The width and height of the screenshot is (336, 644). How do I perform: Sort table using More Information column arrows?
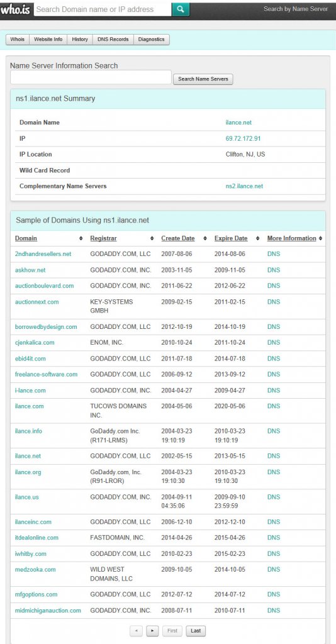pyautogui.click(x=320, y=238)
